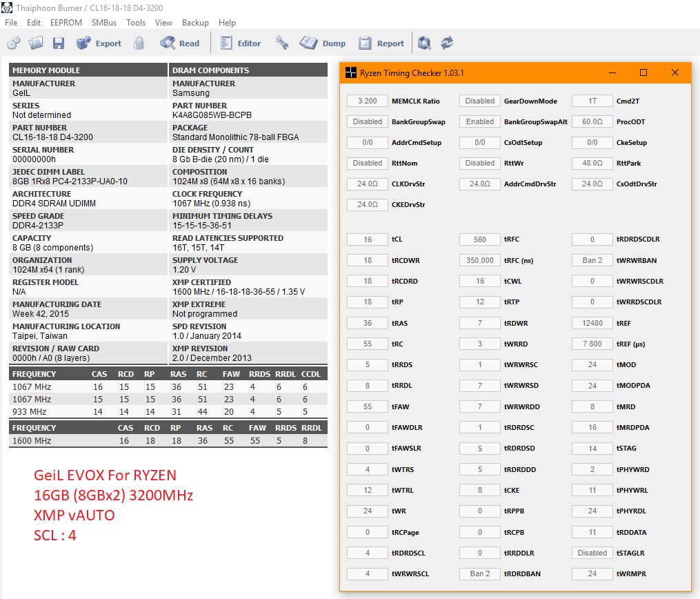Click the BankGroupSwap value field

(368, 121)
